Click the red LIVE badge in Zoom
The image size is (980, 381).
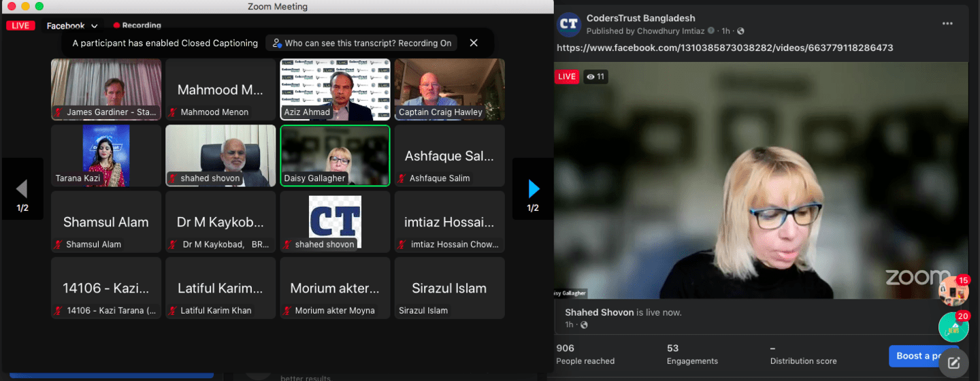[x=20, y=25]
